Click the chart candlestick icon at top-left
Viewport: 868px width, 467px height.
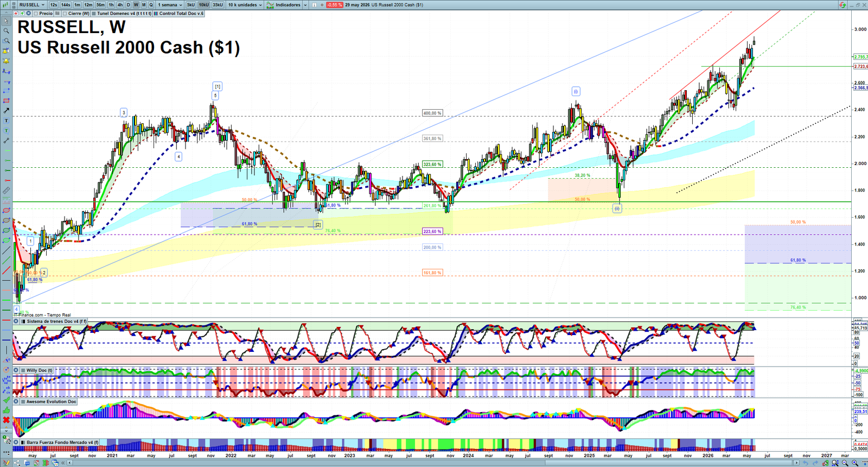5,5
